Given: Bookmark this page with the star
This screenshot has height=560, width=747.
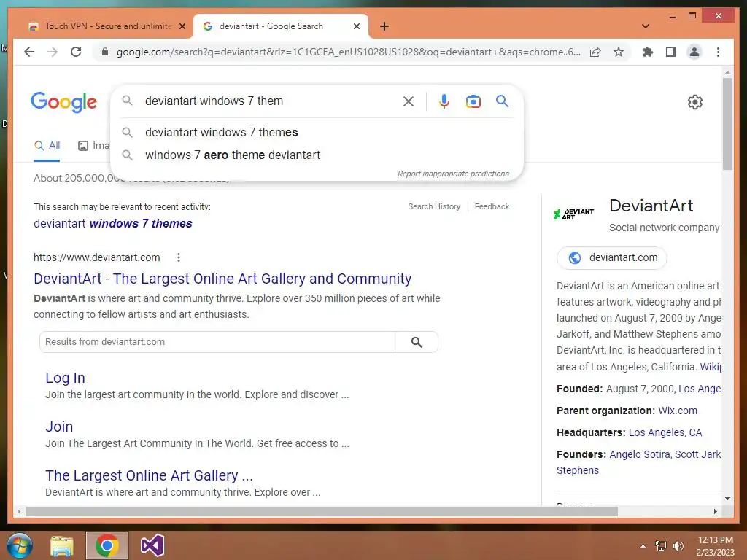Looking at the screenshot, I should 619,52.
